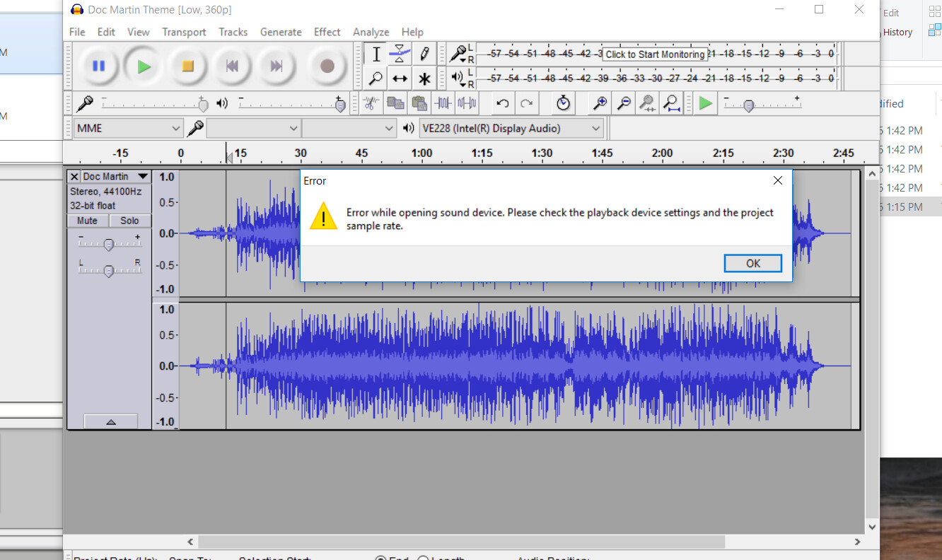Click Fit Selection zoom icon
Viewport: 942px width, 560px height.
[647, 103]
